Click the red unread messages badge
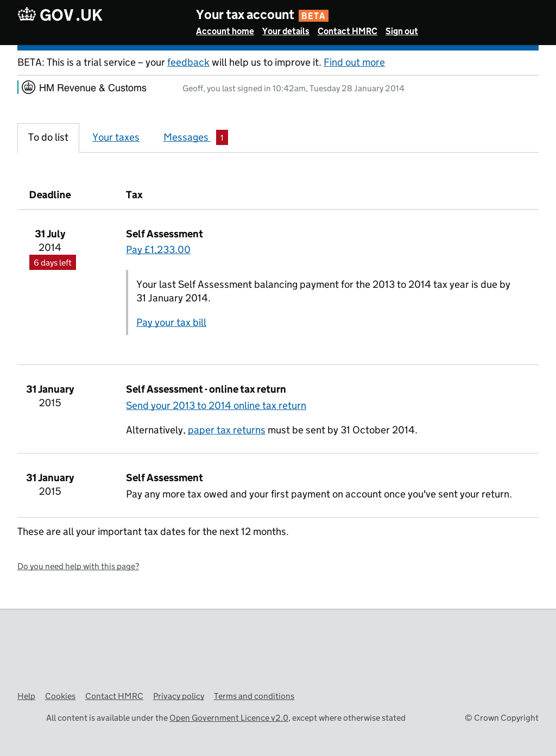556x756 pixels. tap(222, 137)
